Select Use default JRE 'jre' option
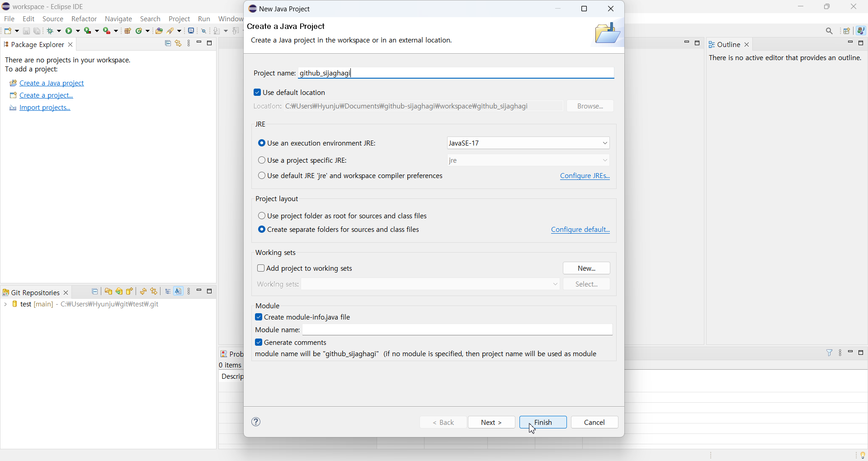Viewport: 868px width, 461px height. point(262,176)
